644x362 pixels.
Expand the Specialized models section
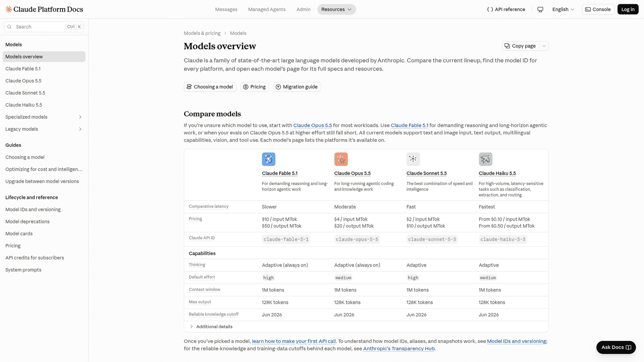[x=80, y=117]
